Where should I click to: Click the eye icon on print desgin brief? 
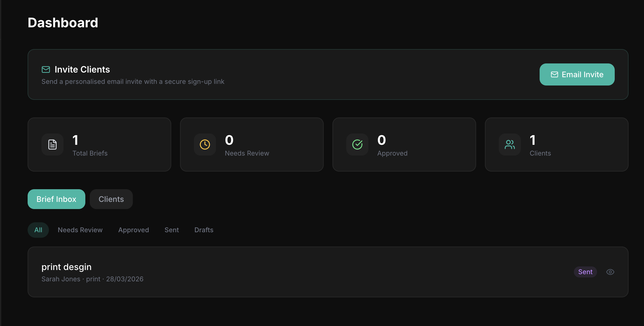coord(610,272)
